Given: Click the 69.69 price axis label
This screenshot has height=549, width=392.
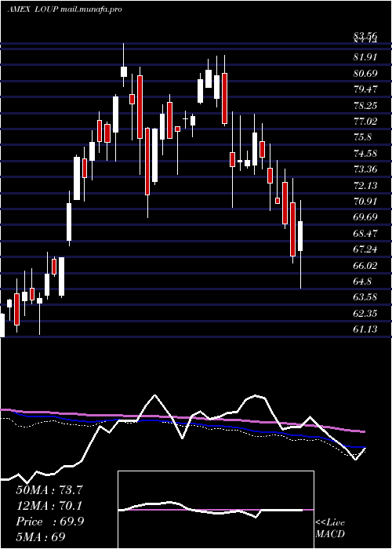Looking at the screenshot, I should [365, 217].
